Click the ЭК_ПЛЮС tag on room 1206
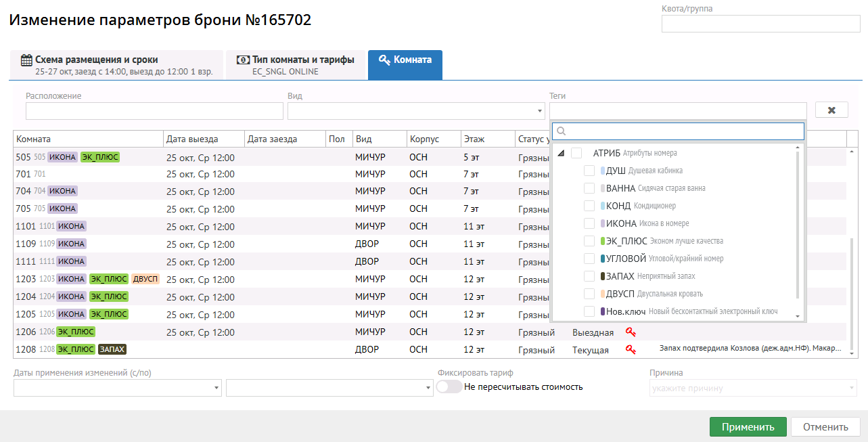This screenshot has width=868, height=442. pos(76,332)
